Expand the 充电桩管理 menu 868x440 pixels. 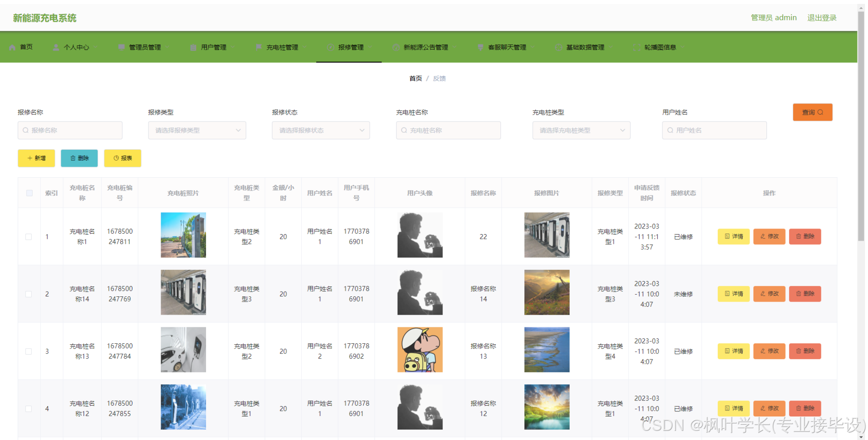click(x=281, y=47)
